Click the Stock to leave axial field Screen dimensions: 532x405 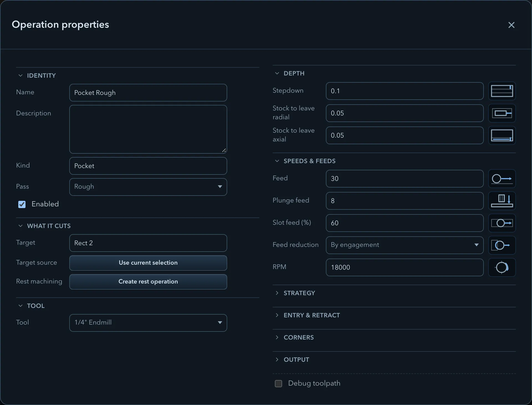pyautogui.click(x=405, y=135)
